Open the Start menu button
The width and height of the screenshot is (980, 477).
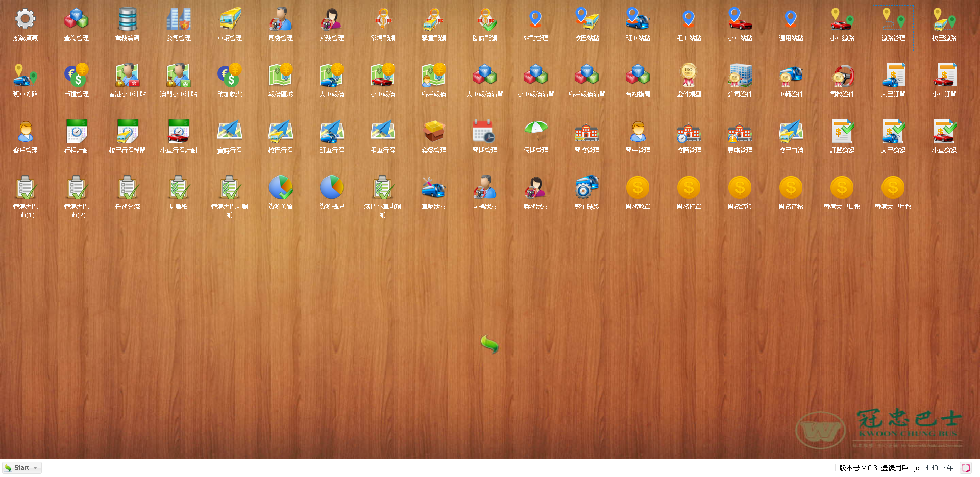click(x=17, y=468)
